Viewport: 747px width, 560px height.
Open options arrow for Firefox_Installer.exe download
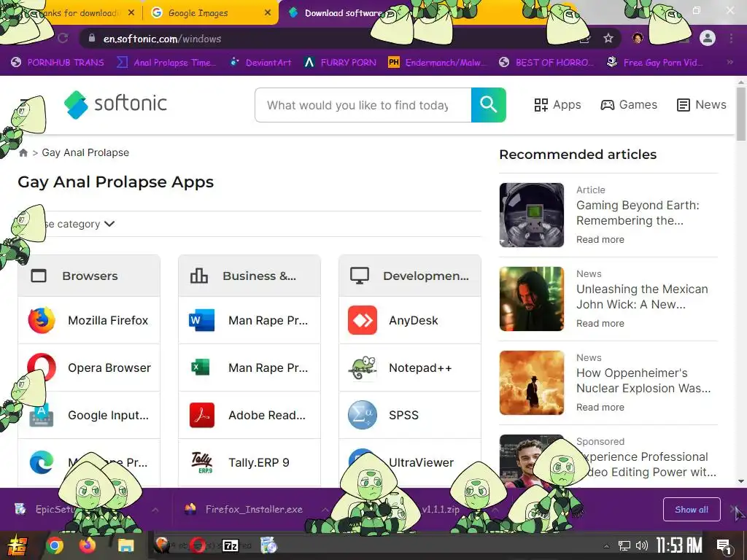[325, 510]
